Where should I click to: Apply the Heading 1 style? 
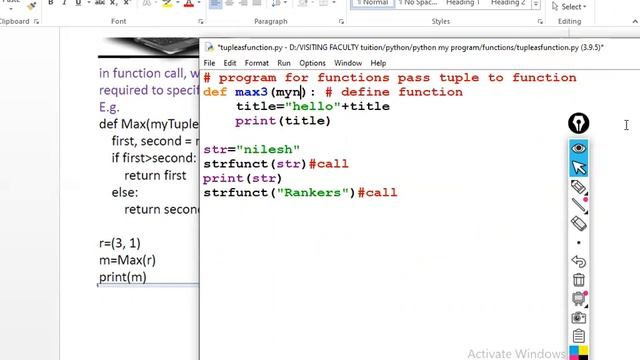(x=463, y=4)
